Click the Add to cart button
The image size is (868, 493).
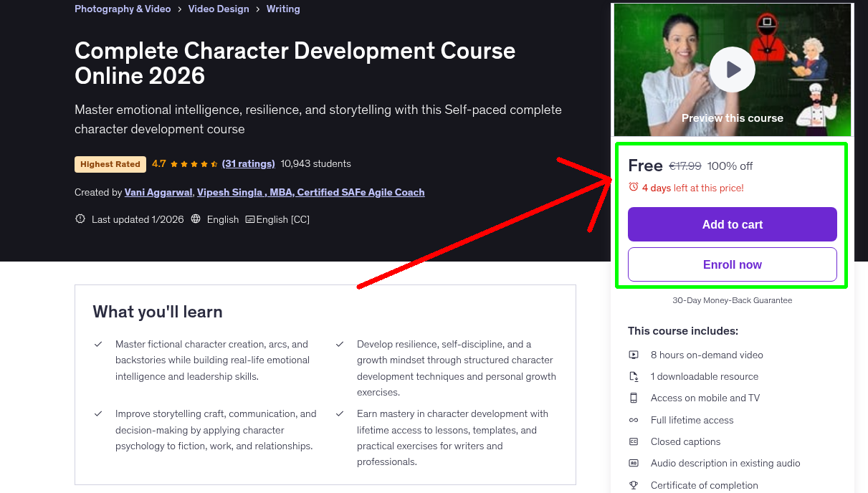pyautogui.click(x=732, y=224)
